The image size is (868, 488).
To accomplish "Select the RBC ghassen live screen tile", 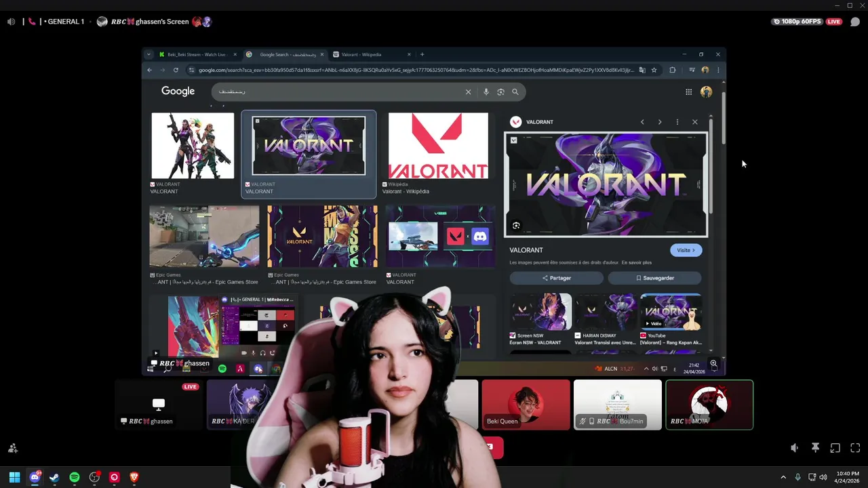I will point(158,405).
